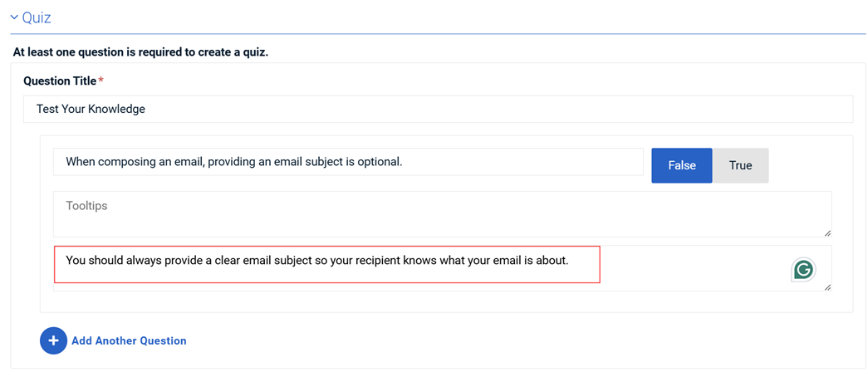Image resolution: width=868 pixels, height=372 pixels.
Task: Click the blue divider line under Quiz
Action: tap(438, 34)
